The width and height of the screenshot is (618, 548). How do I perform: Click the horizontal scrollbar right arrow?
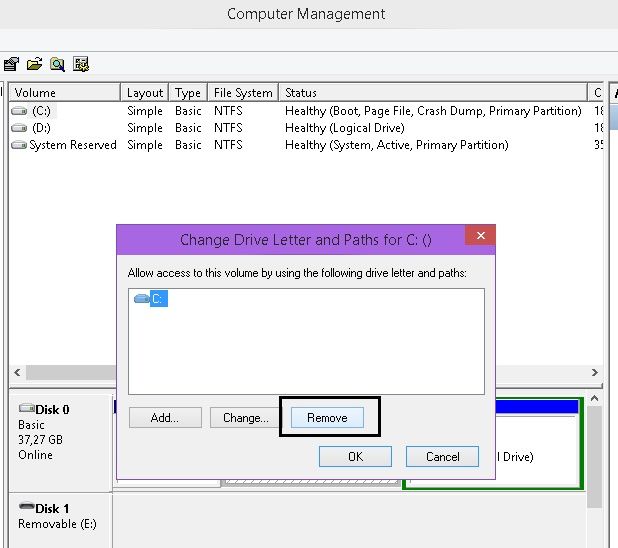(595, 373)
